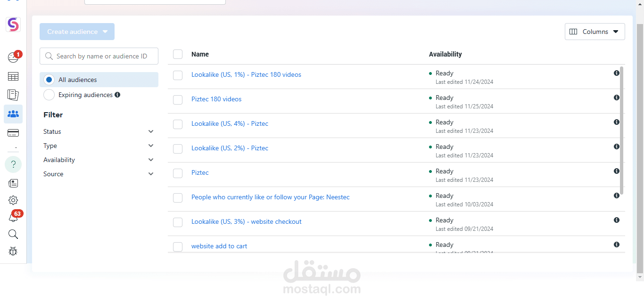Click info icon for Neestec page audience row
644x302 pixels.
pyautogui.click(x=617, y=196)
